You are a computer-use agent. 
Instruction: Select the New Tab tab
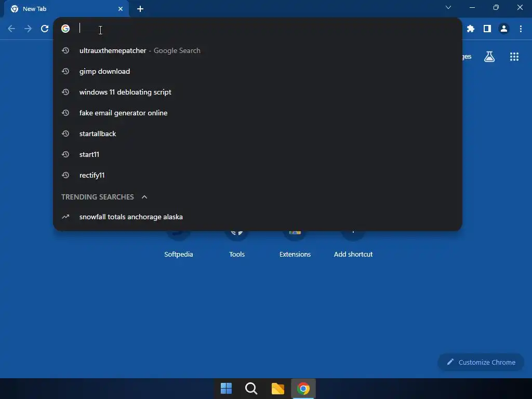click(66, 9)
